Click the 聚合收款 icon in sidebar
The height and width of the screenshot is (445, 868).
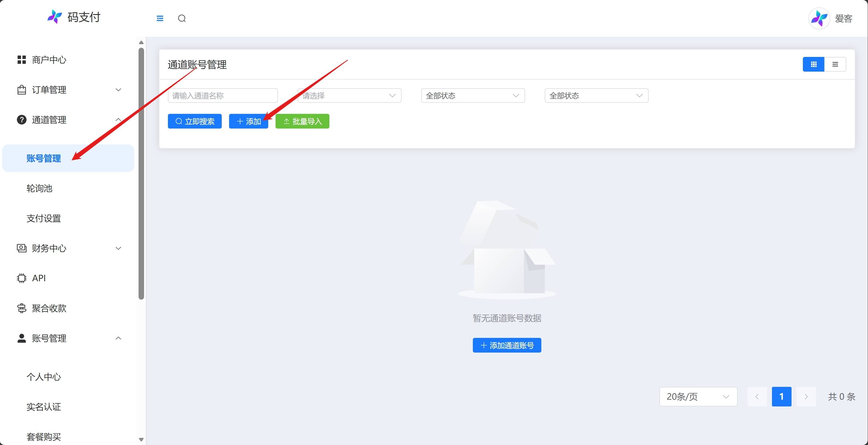pyautogui.click(x=22, y=308)
